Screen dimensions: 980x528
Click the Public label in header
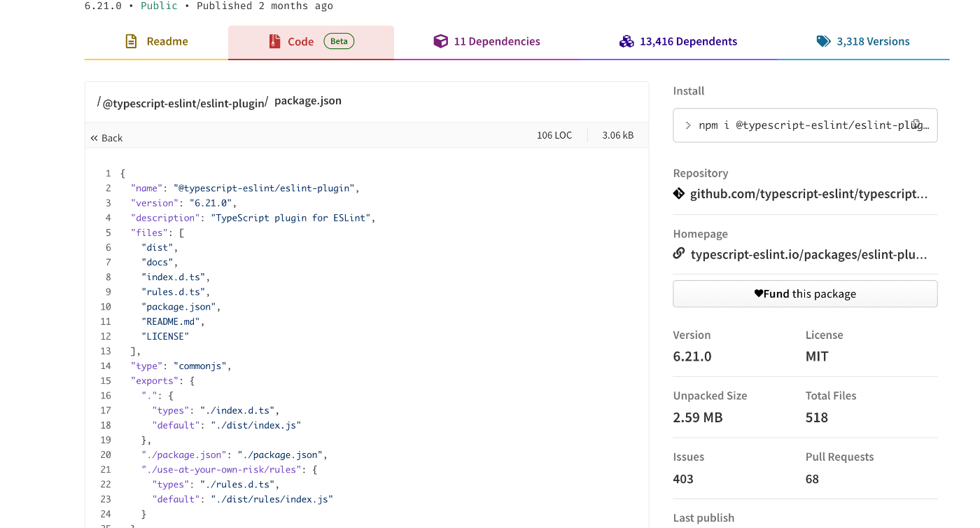[x=160, y=6]
